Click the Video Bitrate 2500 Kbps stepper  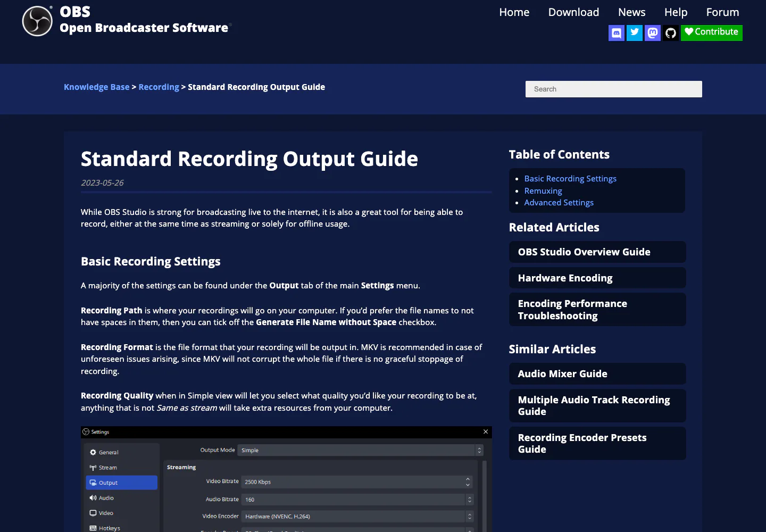coord(468,482)
